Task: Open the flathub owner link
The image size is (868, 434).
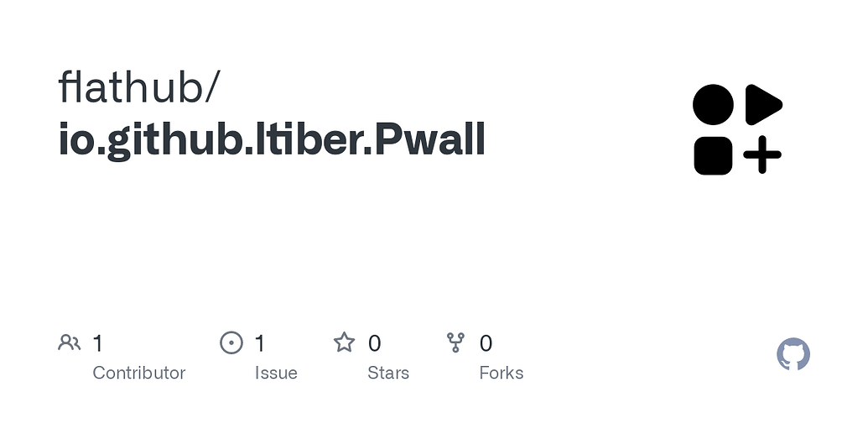Action: pos(140,87)
